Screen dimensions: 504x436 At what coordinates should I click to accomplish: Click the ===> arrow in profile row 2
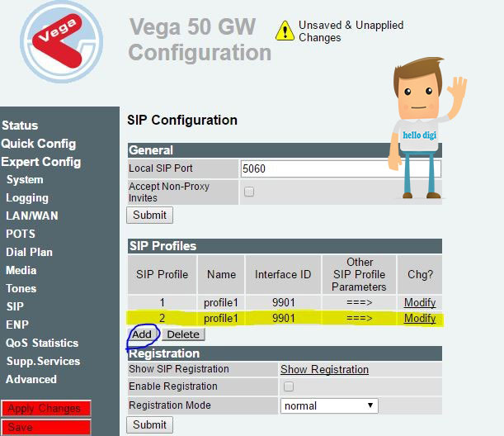(x=360, y=318)
